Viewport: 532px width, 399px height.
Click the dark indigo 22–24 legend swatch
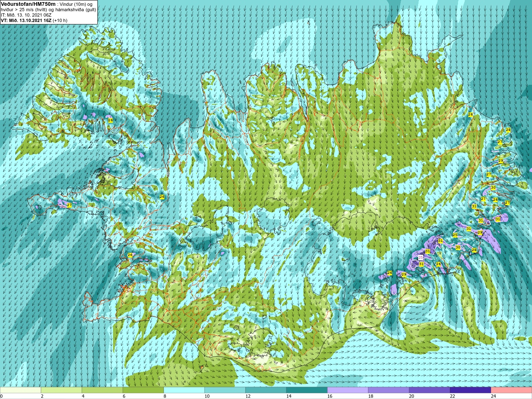pyautogui.click(x=471, y=390)
